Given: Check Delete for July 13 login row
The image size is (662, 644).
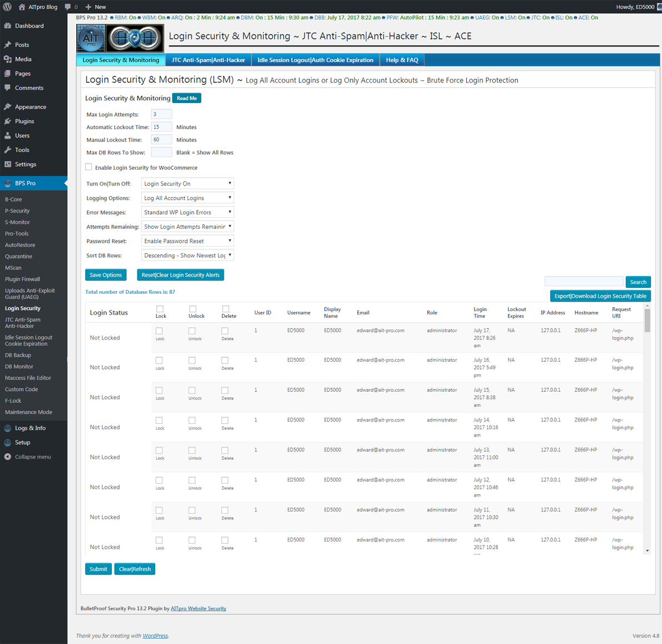Looking at the screenshot, I should pyautogui.click(x=225, y=451).
